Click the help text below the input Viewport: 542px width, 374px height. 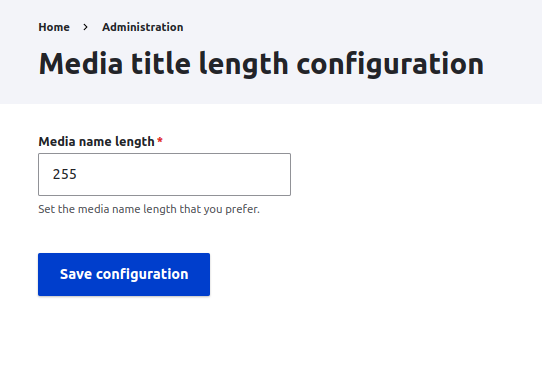pyautogui.click(x=149, y=209)
